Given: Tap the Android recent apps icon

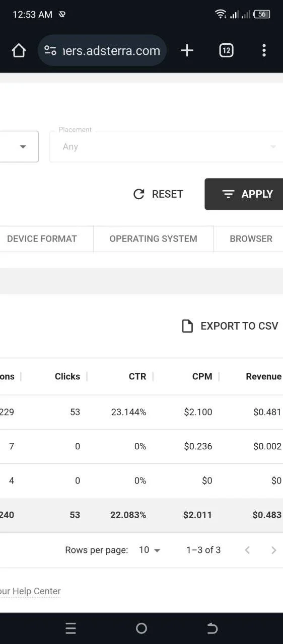Looking at the screenshot, I should pyautogui.click(x=70, y=628).
